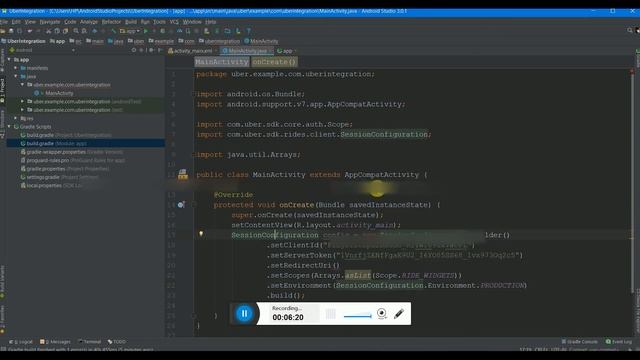Click MainActivity in the navigation breadcrumb
Image resolution: width=640 pixels, height=360 pixels.
[261, 41]
